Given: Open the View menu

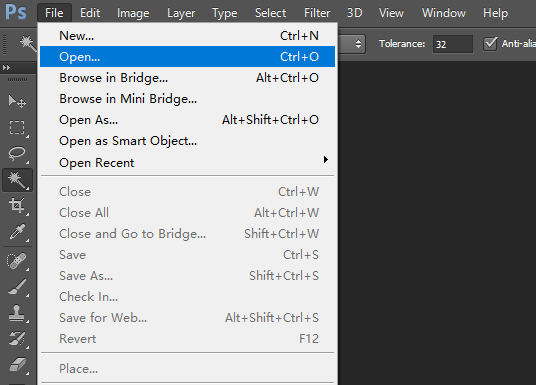Looking at the screenshot, I should point(391,13).
